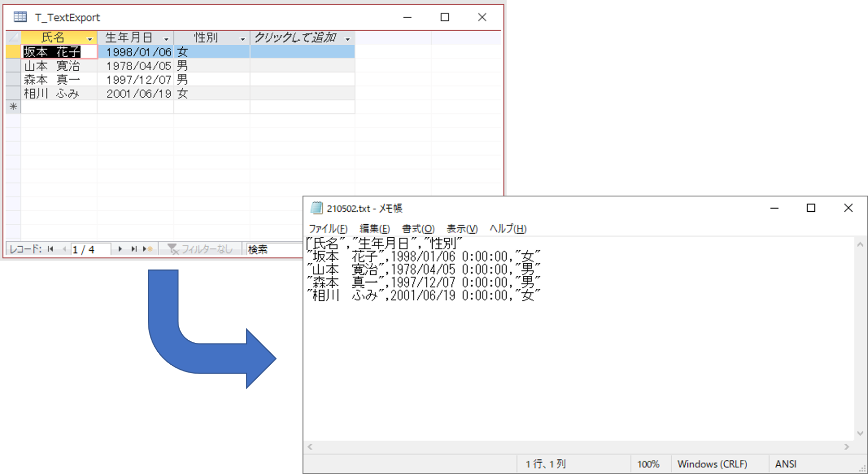Go back to the previous record
868x474 pixels.
[65, 249]
